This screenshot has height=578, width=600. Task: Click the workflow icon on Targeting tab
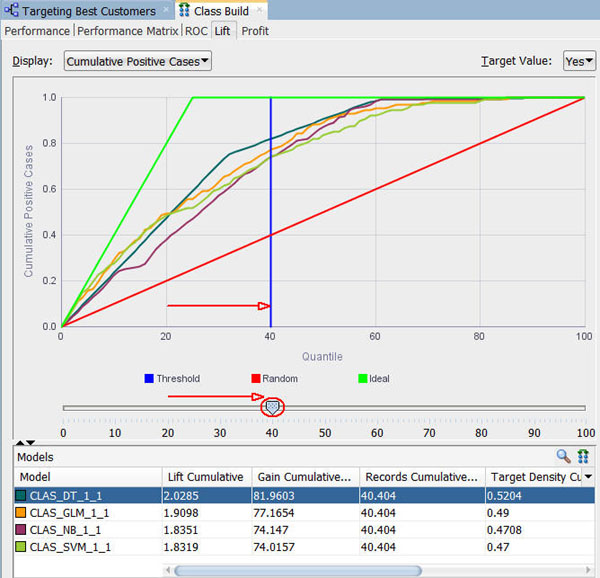click(11, 10)
